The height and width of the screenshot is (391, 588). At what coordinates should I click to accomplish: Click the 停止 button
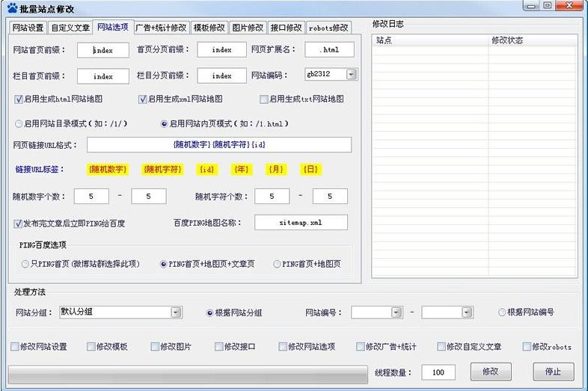[x=553, y=372]
